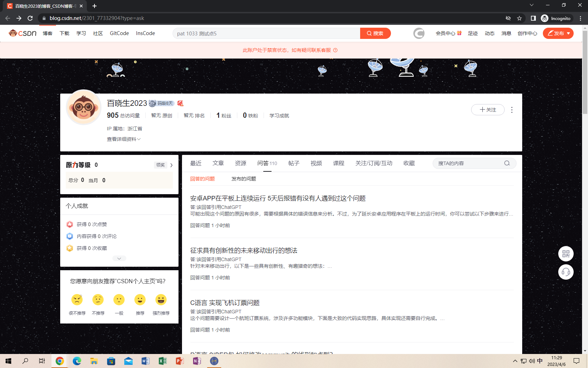Image resolution: width=588 pixels, height=368 pixels.
Task: Select the 强烈推荐 laughing face emoji
Action: (x=161, y=300)
